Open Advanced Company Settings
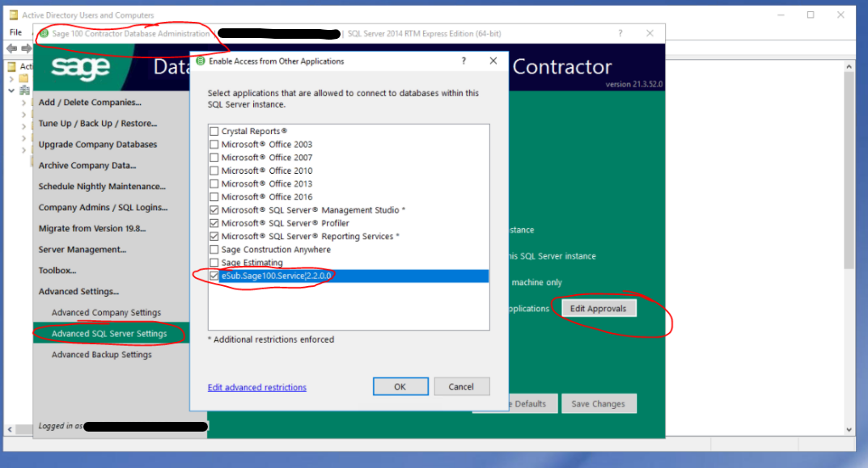The image size is (868, 468). pos(106,313)
